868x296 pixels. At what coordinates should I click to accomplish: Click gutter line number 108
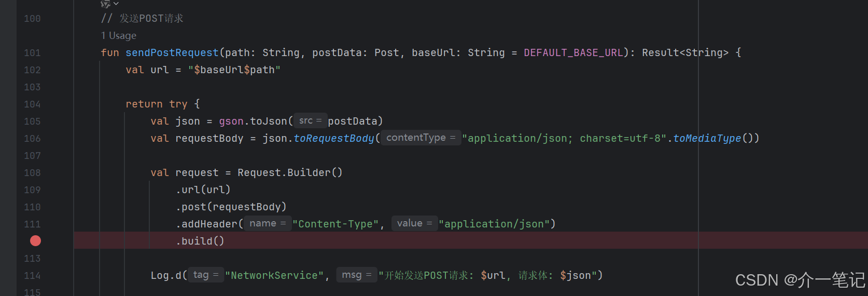pyautogui.click(x=32, y=173)
